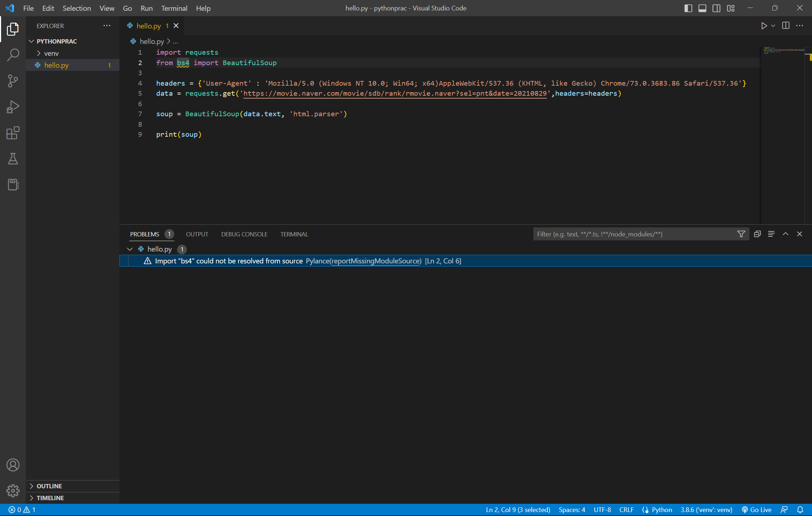
Task: Open the Explorer view in activity bar
Action: pos(13,29)
